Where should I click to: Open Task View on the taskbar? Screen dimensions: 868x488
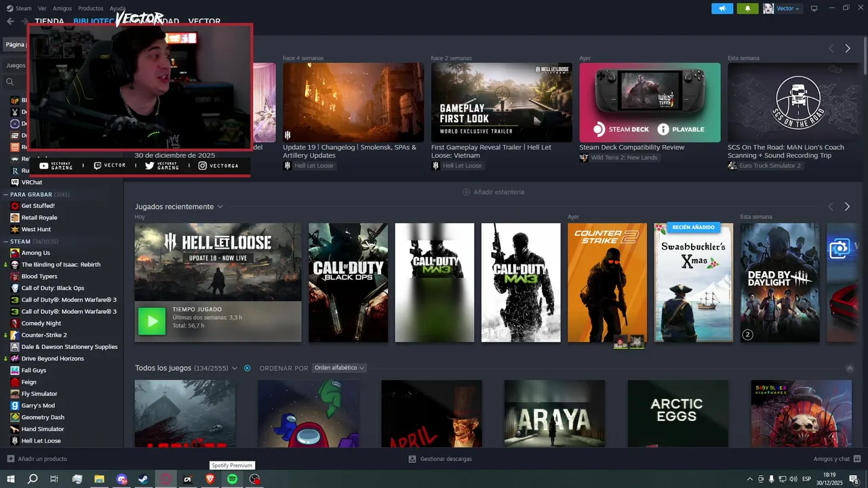click(54, 479)
